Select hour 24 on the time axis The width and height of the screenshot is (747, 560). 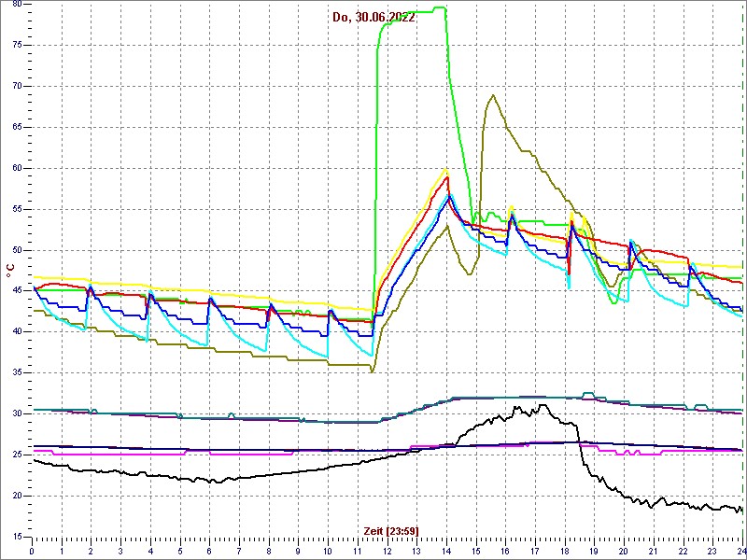[740, 551]
